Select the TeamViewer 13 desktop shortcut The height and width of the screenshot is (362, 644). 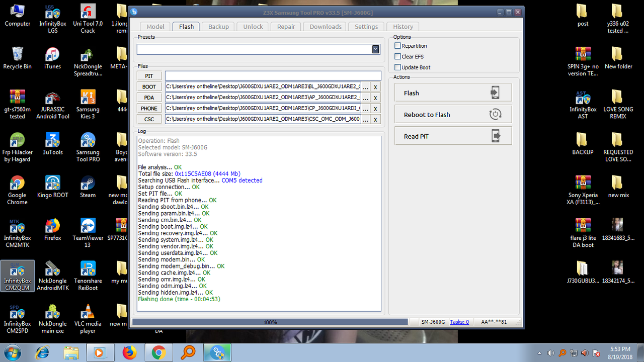click(x=88, y=234)
